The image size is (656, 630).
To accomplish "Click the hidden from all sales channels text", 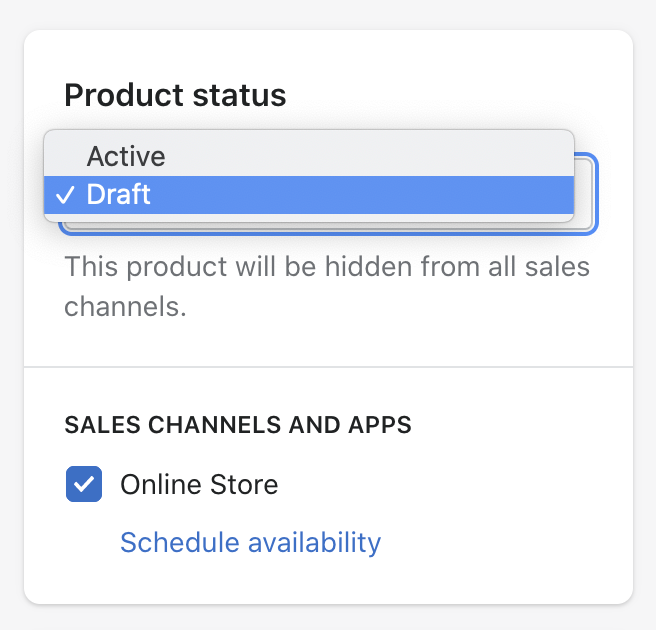I will pyautogui.click(x=327, y=287).
